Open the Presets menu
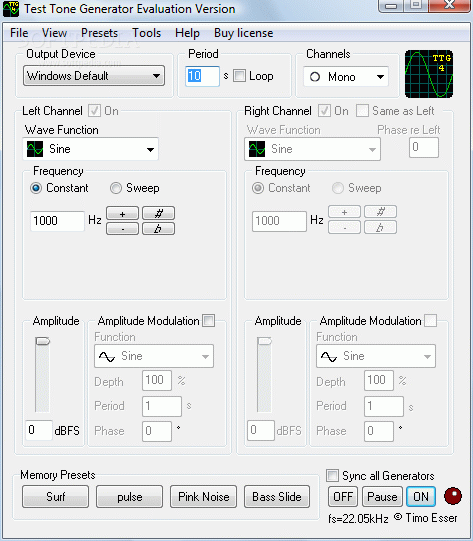Viewport: 473px width, 541px height. coord(99,33)
